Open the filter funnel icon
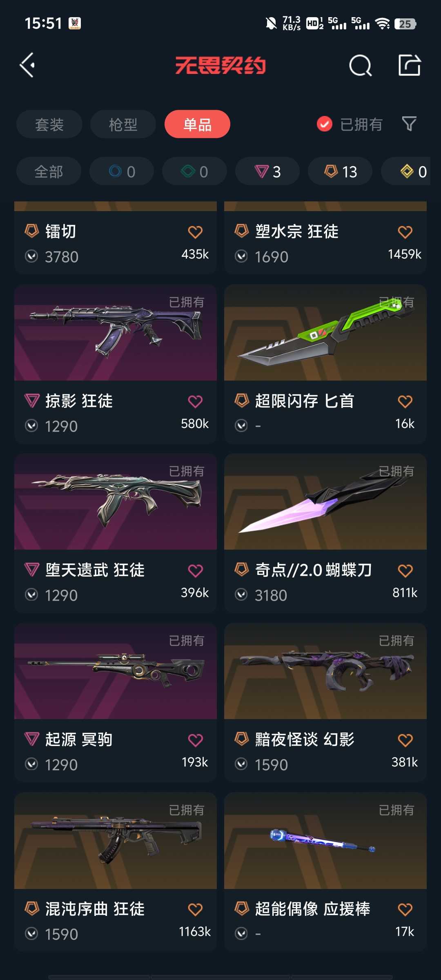Screen dimensions: 441x980 click(x=409, y=124)
